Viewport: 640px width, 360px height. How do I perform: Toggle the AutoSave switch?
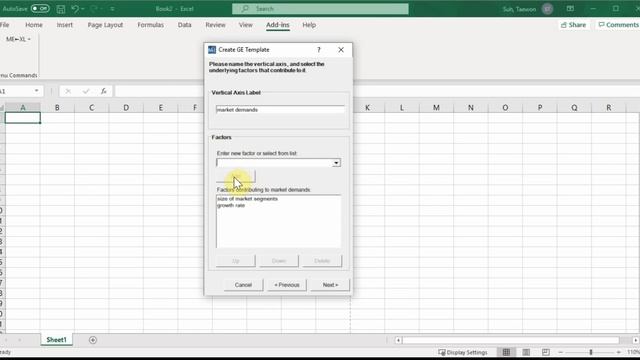[40, 9]
